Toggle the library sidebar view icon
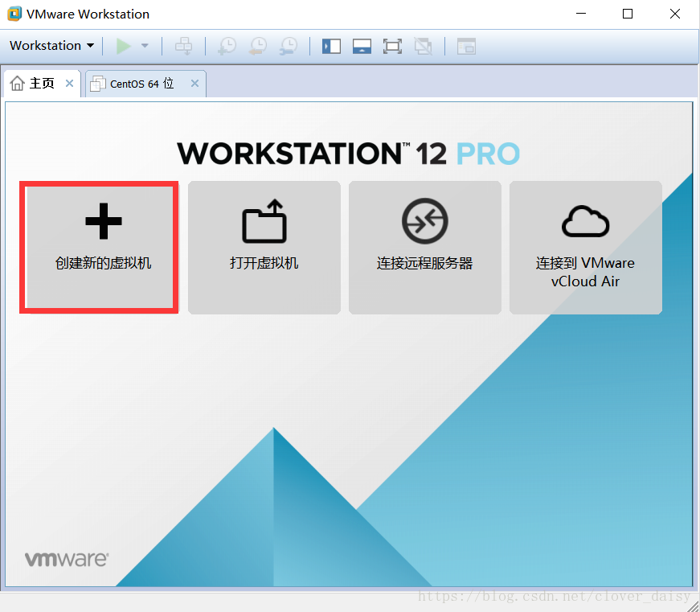This screenshot has height=612, width=700. pyautogui.click(x=331, y=46)
